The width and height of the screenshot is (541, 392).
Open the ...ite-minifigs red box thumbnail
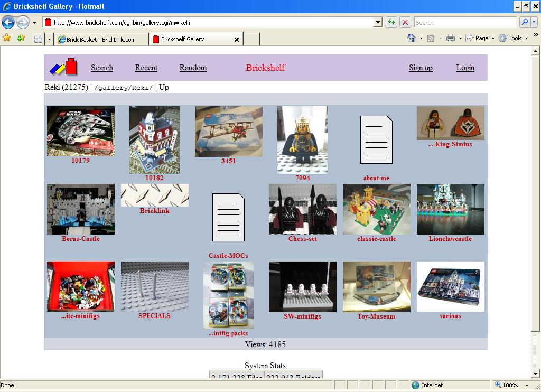[81, 286]
